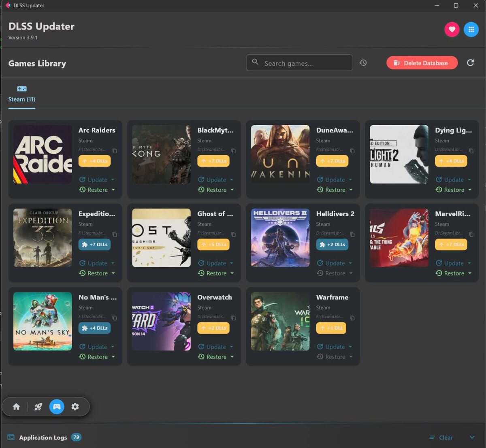Click the +7 DLLs badge for MarvelRivals

[x=451, y=245]
